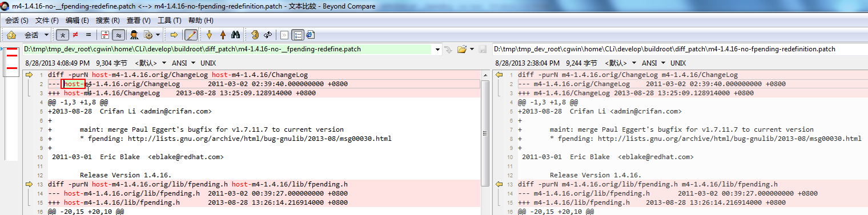
Task: Click left pane save disk icon
Action: [x=483, y=50]
